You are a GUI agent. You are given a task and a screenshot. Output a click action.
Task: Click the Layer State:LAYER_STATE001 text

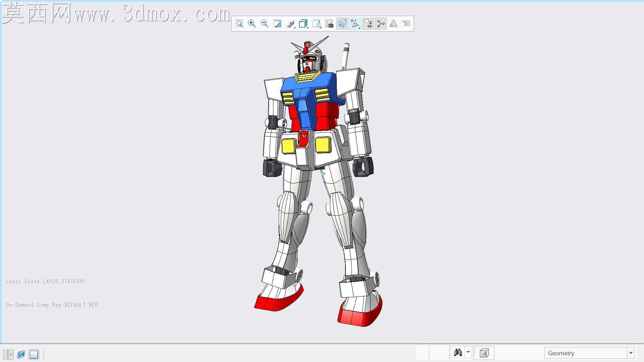(46, 282)
